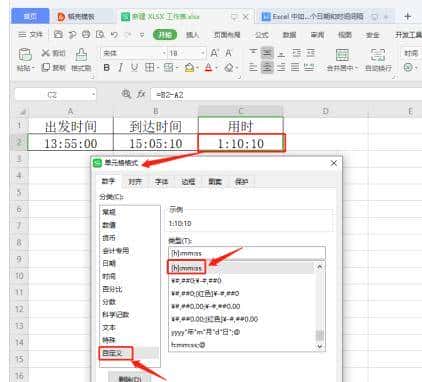Click the fx insert function icon
Image resolution: width=422 pixels, height=382 pixels.
pos(141,94)
